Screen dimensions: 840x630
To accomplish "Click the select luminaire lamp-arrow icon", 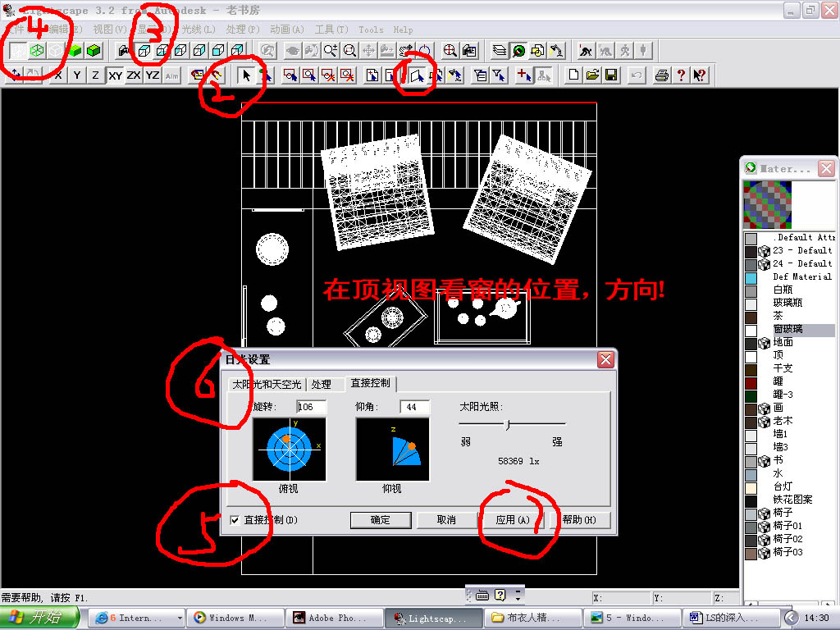I will [x=455, y=75].
